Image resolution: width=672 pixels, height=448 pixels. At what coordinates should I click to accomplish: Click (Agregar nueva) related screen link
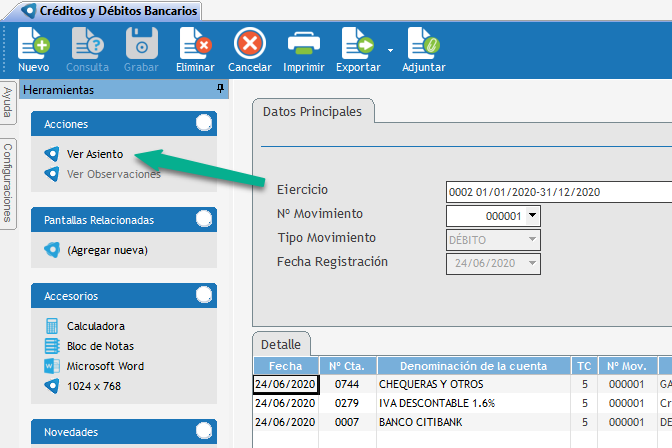click(106, 250)
